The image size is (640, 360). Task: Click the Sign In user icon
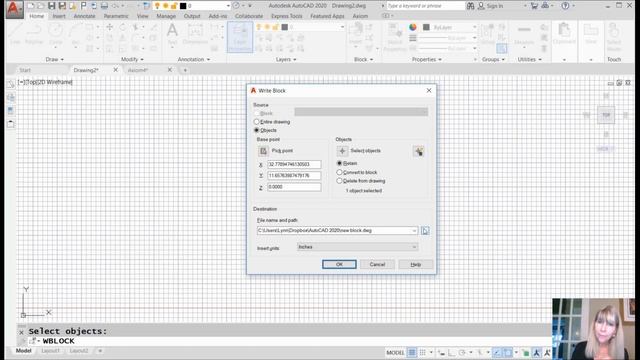pos(481,6)
